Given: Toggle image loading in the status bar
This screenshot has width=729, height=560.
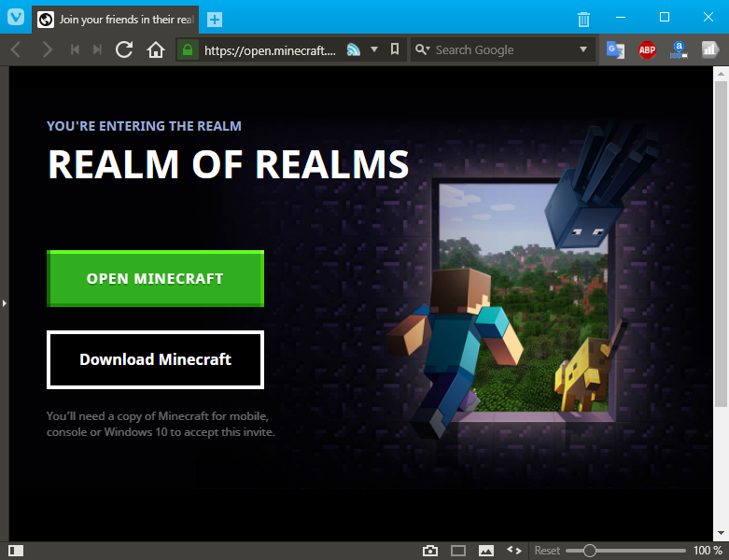Looking at the screenshot, I should coord(486,551).
